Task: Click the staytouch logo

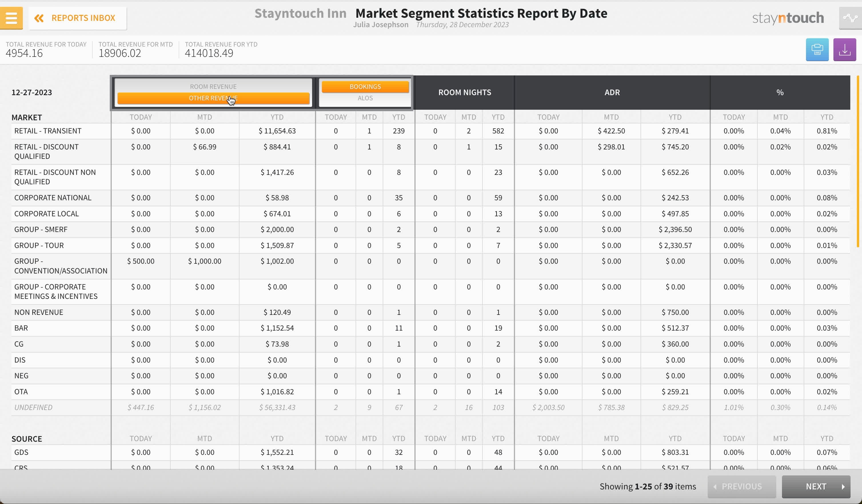Action: [788, 18]
